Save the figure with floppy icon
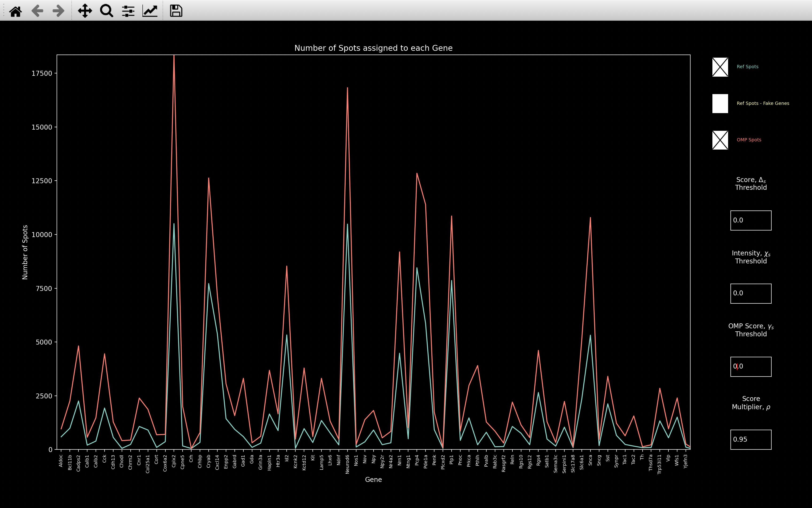The image size is (812, 508). pos(176,11)
